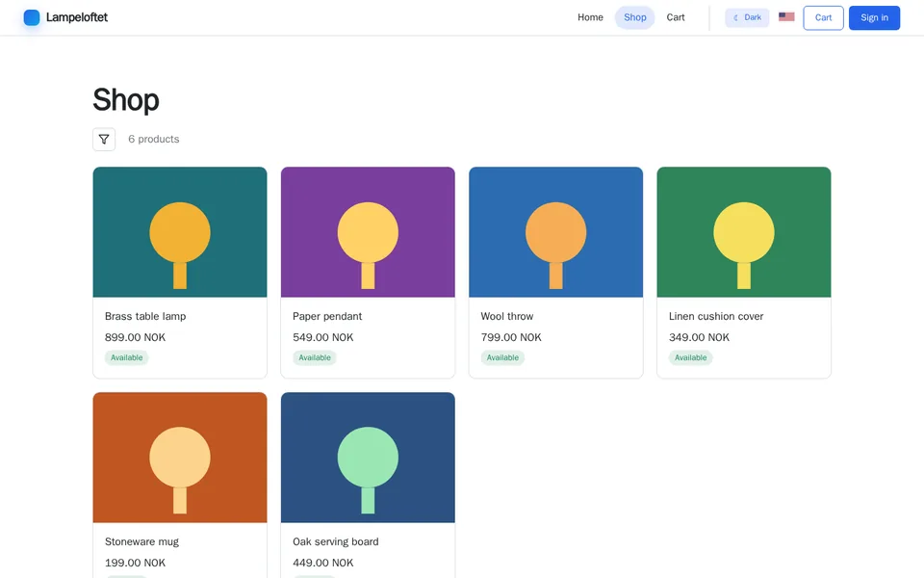Toggle Dark mode switch in header
The height and width of the screenshot is (578, 924).
(747, 17)
